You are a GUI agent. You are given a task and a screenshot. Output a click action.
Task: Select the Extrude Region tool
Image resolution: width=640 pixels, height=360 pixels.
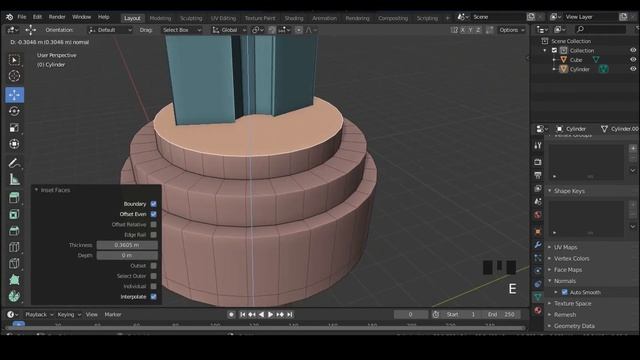point(14,198)
